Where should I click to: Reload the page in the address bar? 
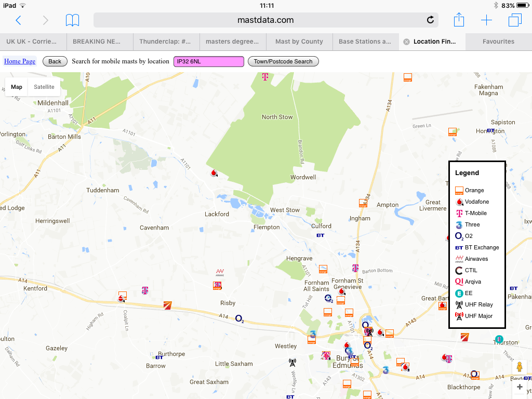(430, 20)
